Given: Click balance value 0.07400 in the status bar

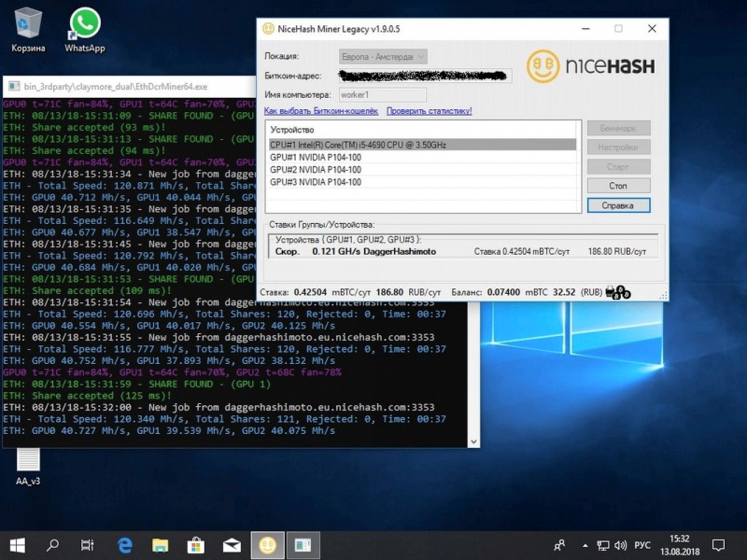Looking at the screenshot, I should [x=503, y=292].
